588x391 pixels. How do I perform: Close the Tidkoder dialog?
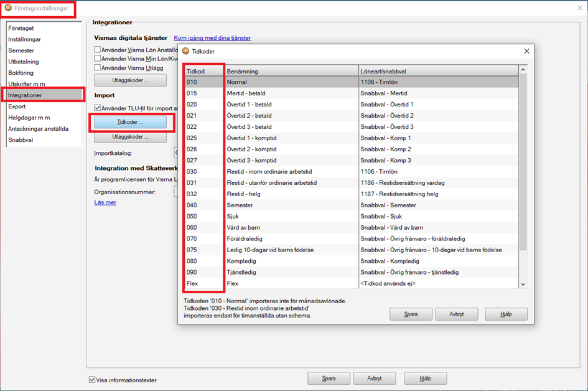pyautogui.click(x=526, y=51)
